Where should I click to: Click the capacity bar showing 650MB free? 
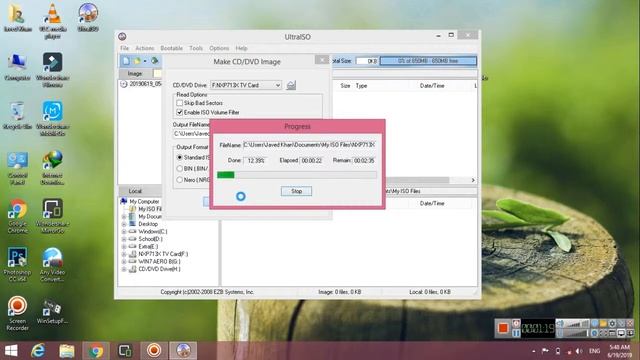[x=428, y=61]
